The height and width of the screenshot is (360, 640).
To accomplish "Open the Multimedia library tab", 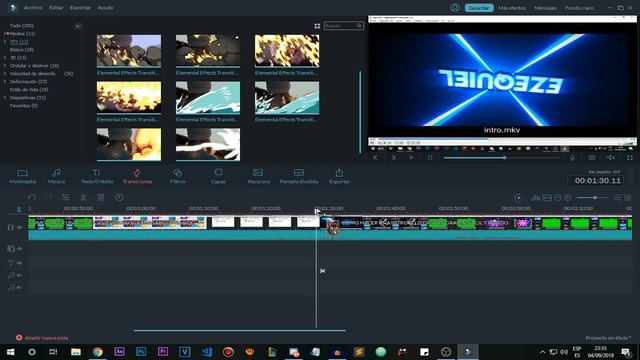I will (x=22, y=176).
